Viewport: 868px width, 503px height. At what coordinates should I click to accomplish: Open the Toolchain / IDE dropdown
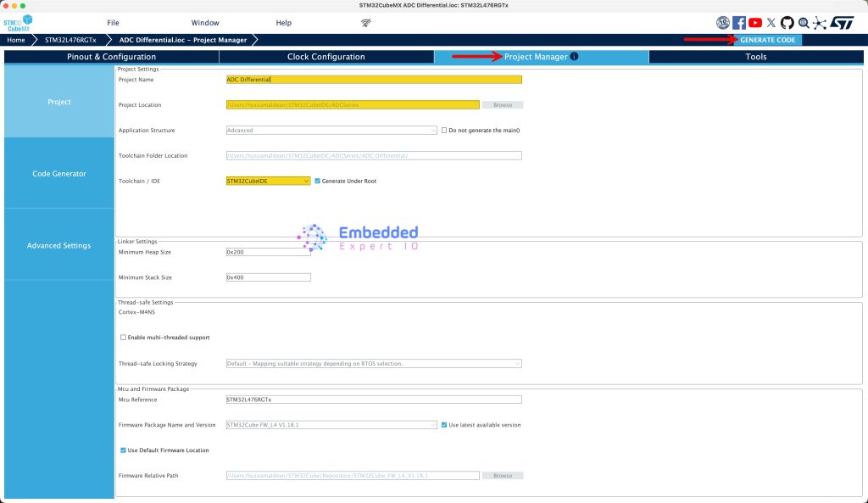tap(268, 181)
